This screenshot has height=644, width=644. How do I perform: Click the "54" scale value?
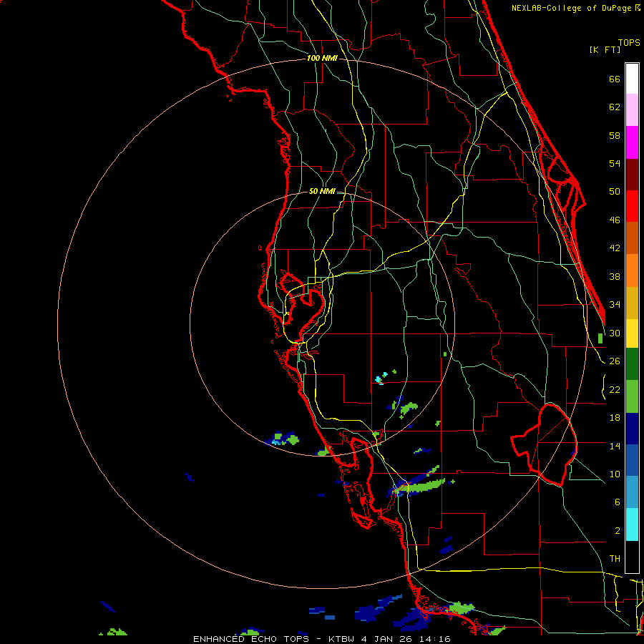615,163
